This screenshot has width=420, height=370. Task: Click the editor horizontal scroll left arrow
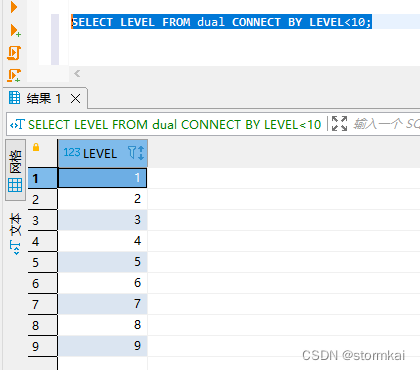[77, 73]
